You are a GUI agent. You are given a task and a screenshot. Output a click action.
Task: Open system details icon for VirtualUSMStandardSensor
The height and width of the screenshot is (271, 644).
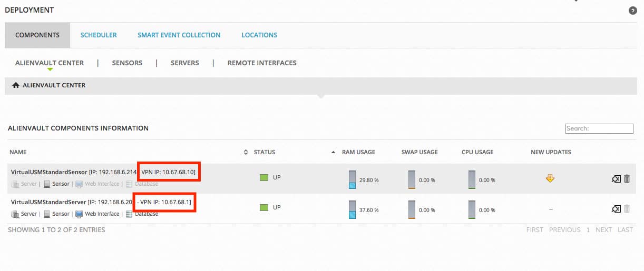616,179
